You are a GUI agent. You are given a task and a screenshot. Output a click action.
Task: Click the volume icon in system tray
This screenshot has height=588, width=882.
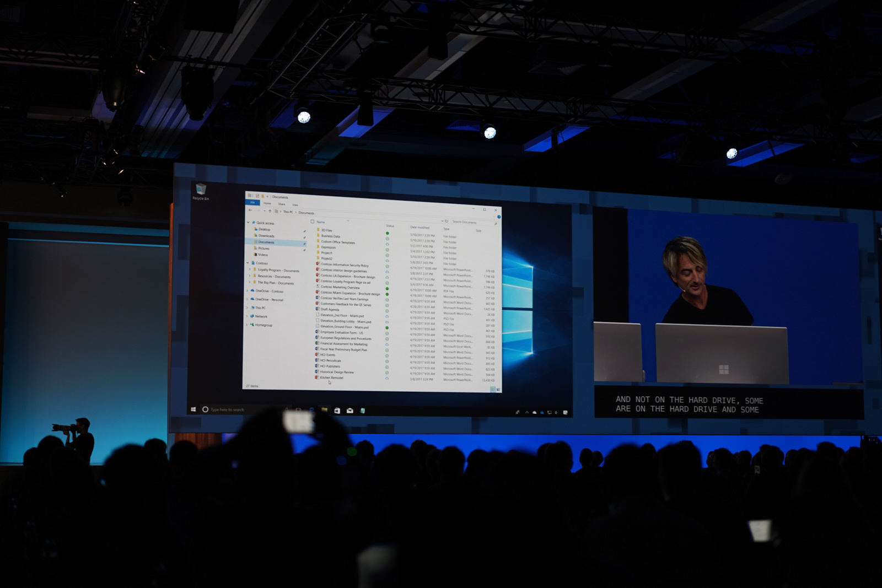(x=556, y=412)
